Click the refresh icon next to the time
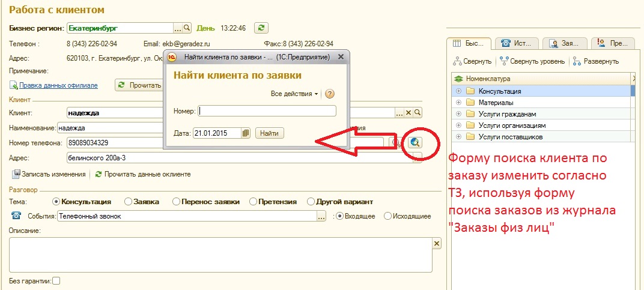 tap(261, 28)
